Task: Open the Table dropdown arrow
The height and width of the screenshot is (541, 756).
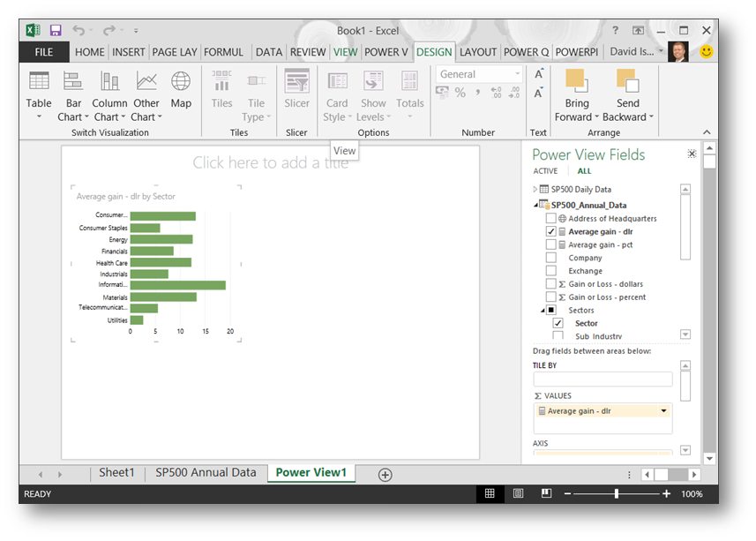Action: 39,116
